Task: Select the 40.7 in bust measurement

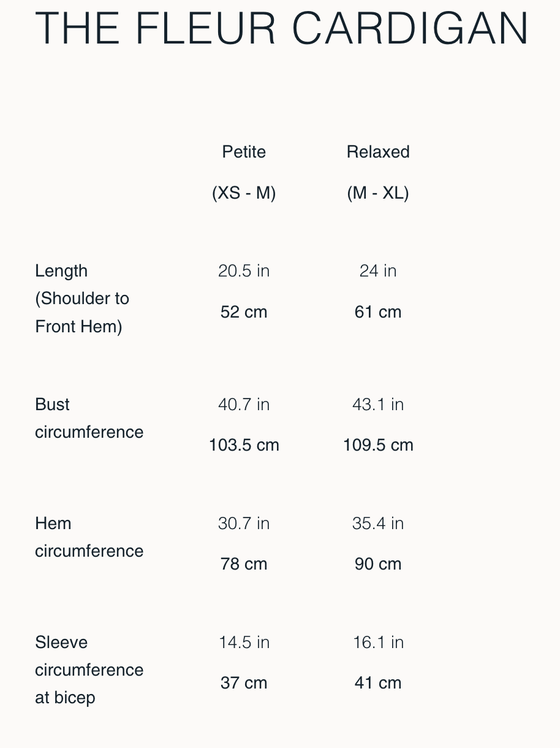Action: pyautogui.click(x=244, y=404)
